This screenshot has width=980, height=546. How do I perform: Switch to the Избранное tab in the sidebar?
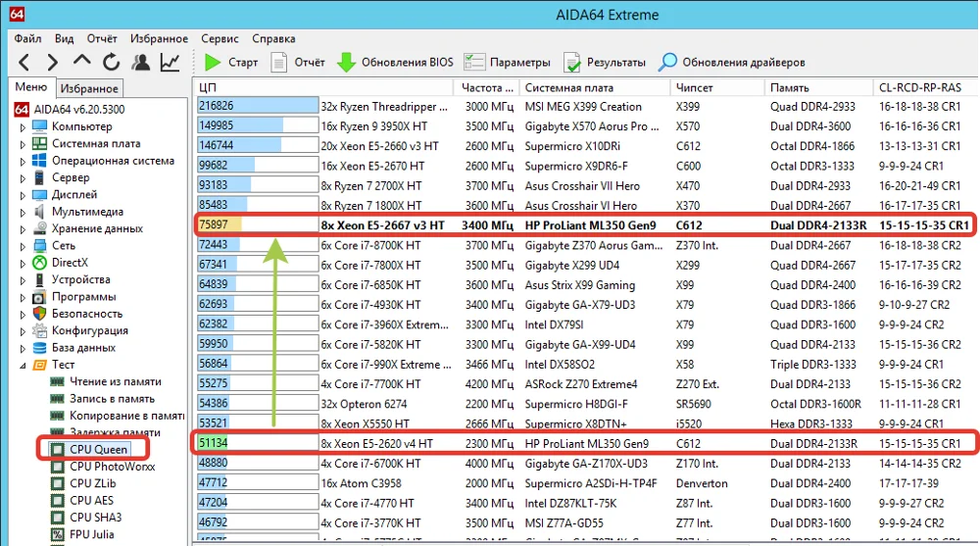click(89, 88)
